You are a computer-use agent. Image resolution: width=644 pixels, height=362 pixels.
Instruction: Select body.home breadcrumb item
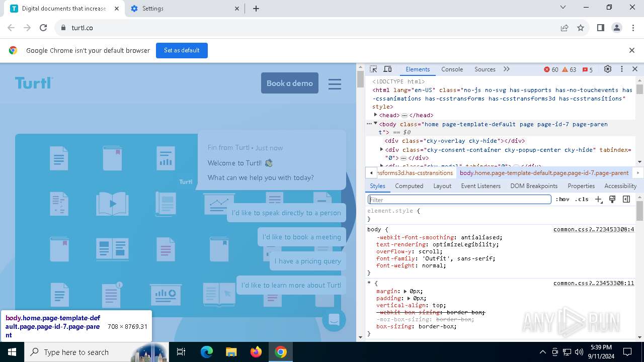544,173
